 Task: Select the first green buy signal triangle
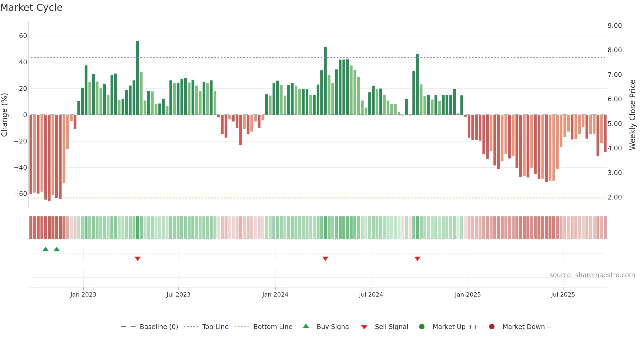(46, 249)
